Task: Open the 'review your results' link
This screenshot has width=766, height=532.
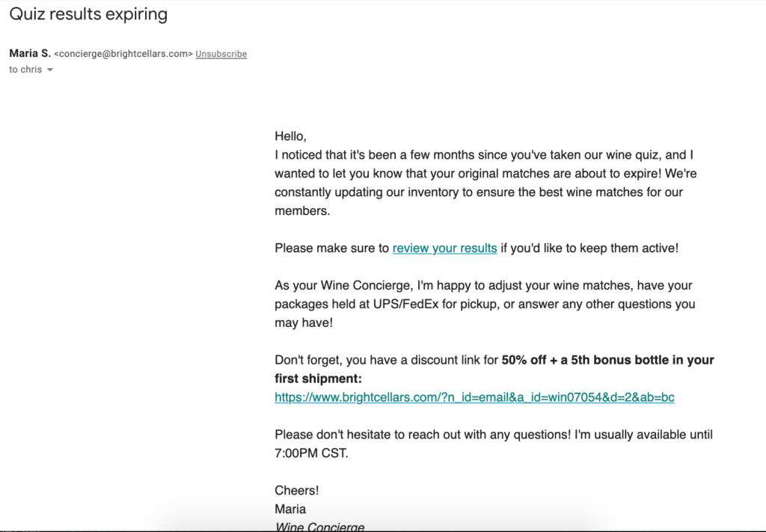Action: click(x=444, y=248)
